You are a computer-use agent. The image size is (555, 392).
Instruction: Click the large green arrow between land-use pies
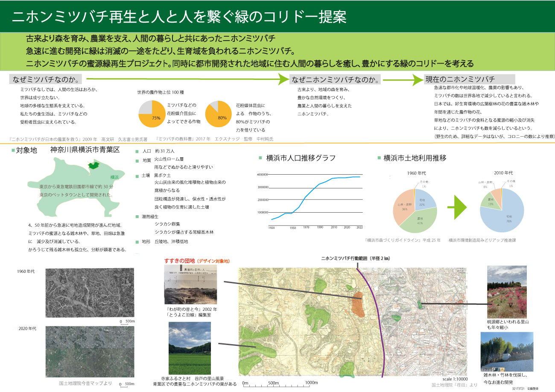[457, 207]
